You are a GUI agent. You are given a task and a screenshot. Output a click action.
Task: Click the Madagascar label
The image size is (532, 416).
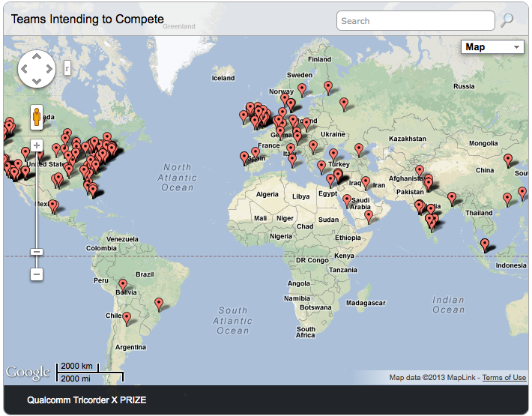point(366,303)
